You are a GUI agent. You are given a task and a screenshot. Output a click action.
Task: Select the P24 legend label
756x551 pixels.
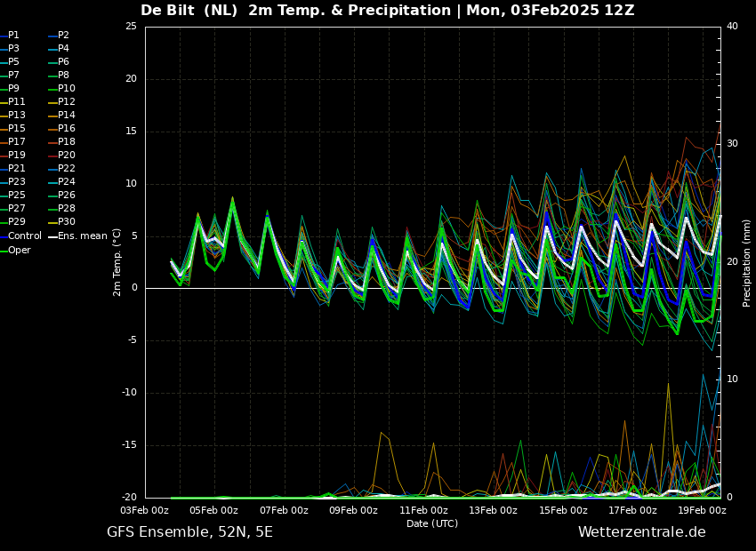66,181
